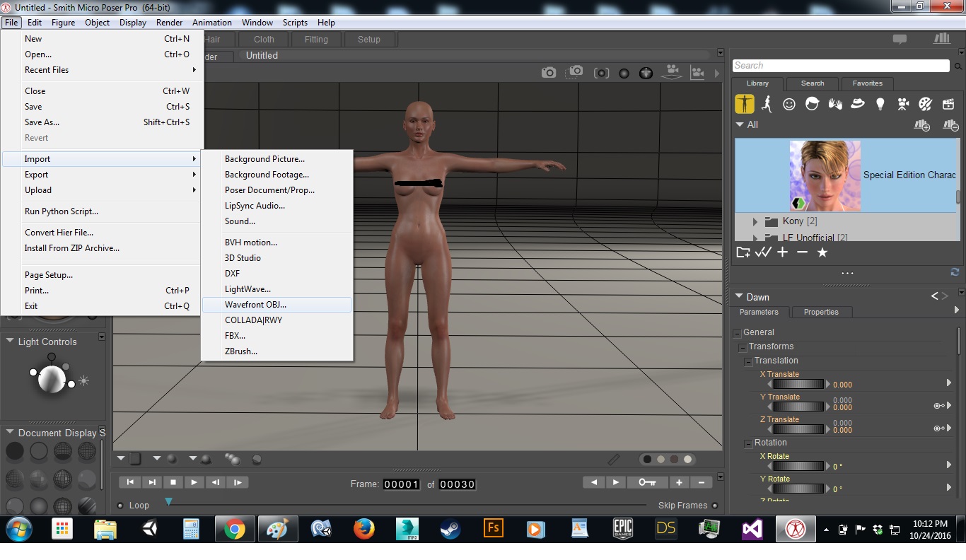Click the star icon to add to Favorites
The height and width of the screenshot is (560, 966).
tap(822, 252)
